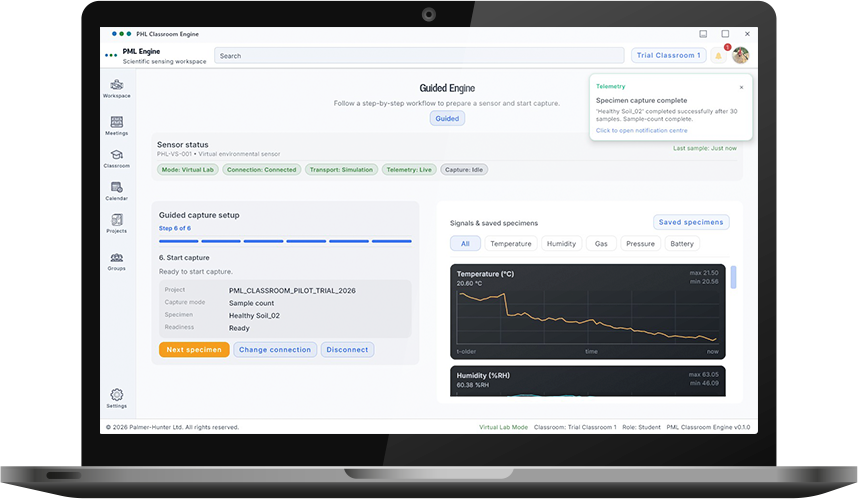Open the user profile avatar
The width and height of the screenshot is (858, 499).
[x=740, y=55]
